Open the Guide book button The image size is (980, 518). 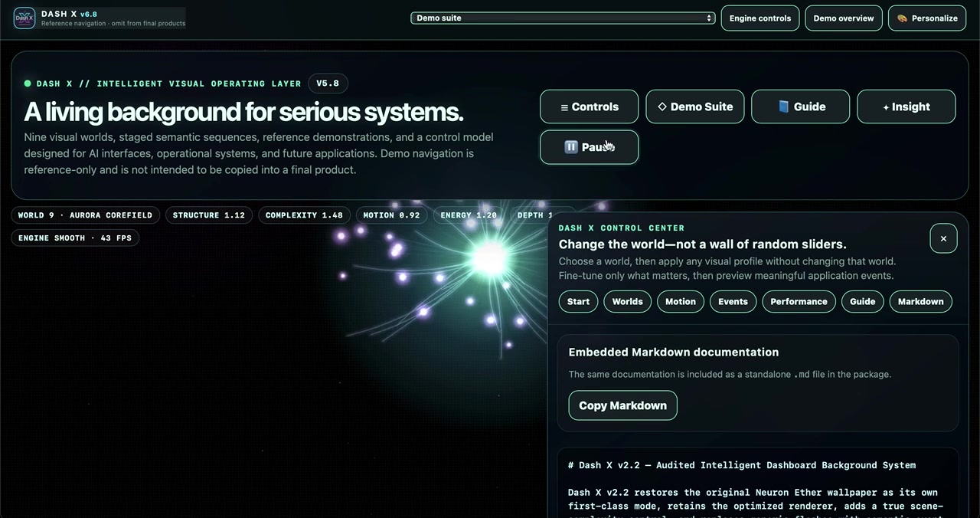(x=801, y=107)
